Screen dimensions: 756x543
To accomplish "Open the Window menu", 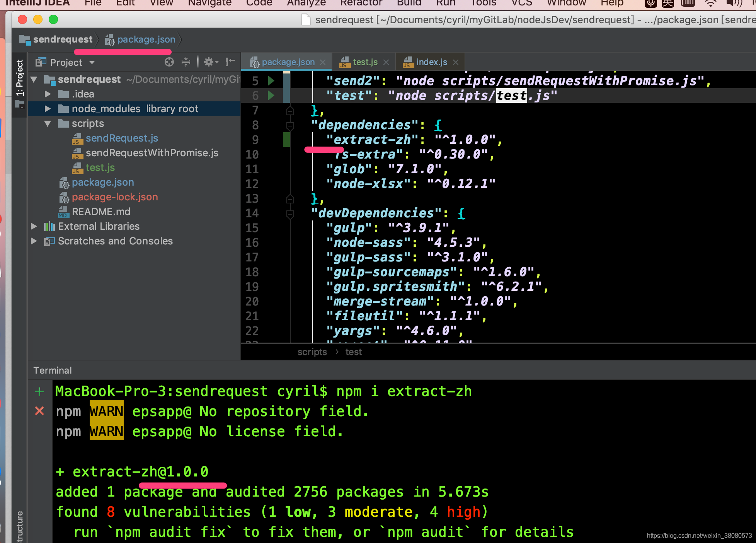I will pyautogui.click(x=566, y=3).
